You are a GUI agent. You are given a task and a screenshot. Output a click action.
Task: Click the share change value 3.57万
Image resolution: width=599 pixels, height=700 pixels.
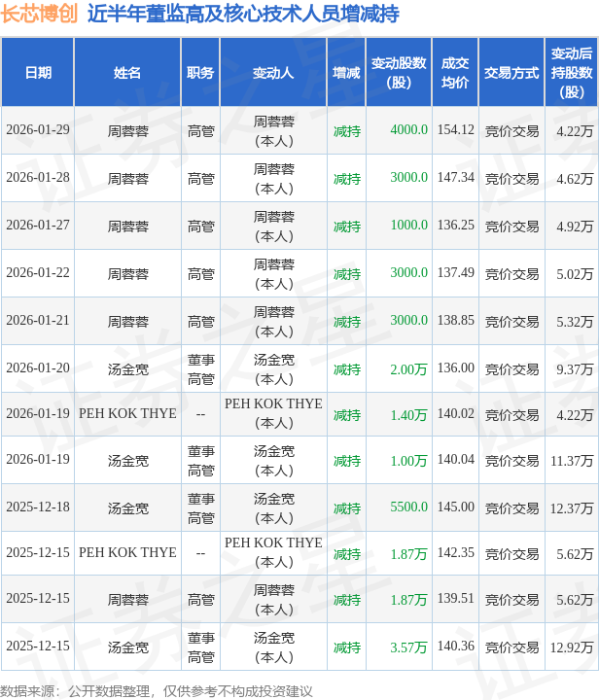(x=408, y=647)
